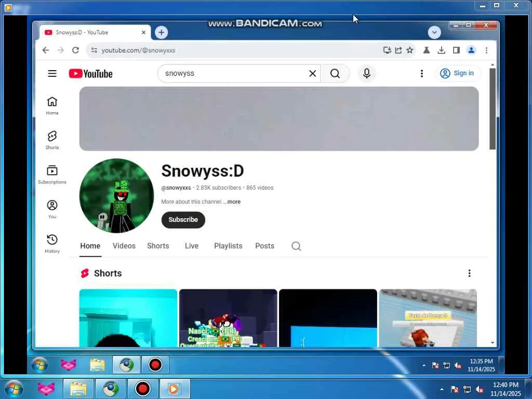
Task: Select the Snowyss:D - YouTube browser tab
Action: pyautogui.click(x=95, y=33)
